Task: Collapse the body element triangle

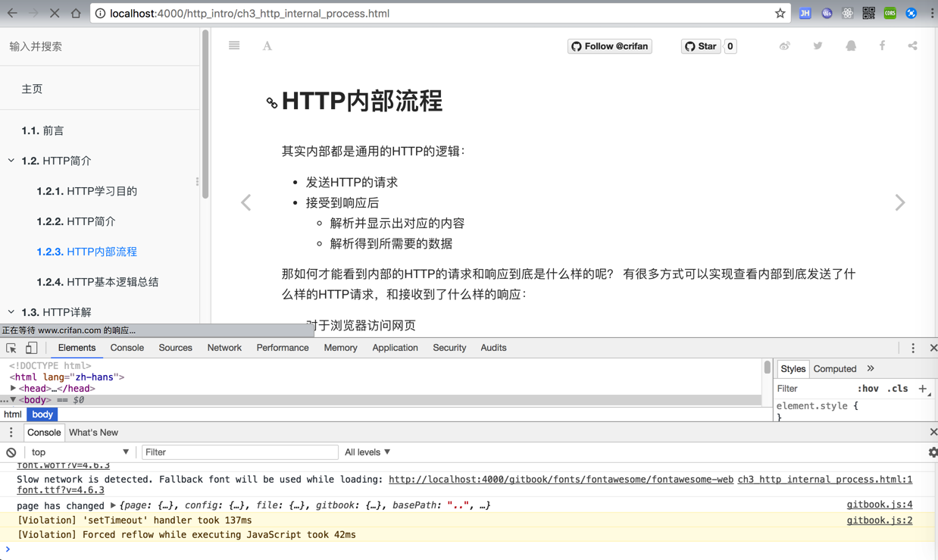Action: [13, 399]
